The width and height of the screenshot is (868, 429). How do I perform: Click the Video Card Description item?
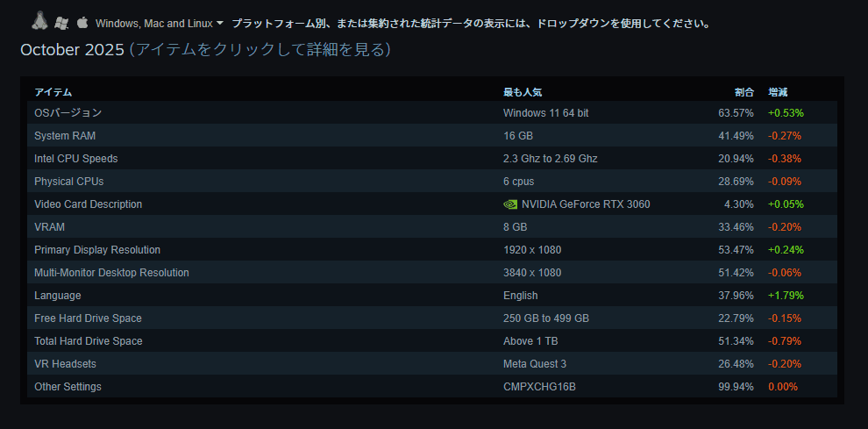tap(88, 204)
